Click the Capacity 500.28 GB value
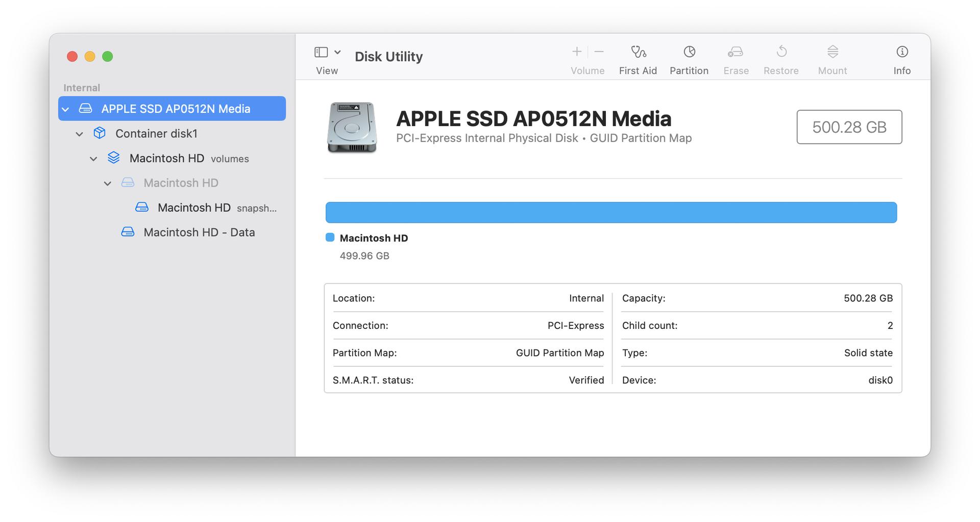 (868, 298)
